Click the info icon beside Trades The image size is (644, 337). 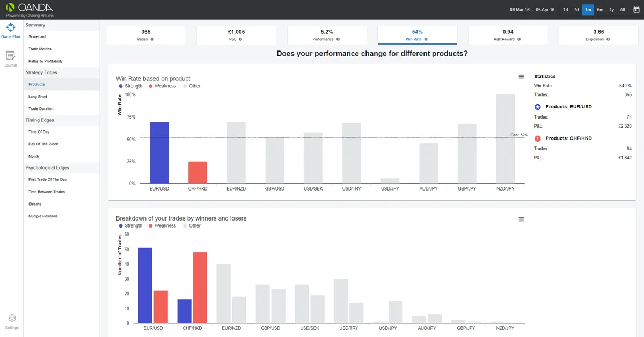pyautogui.click(x=152, y=39)
